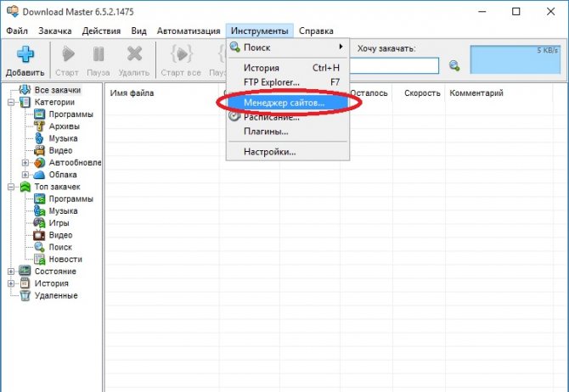Image resolution: width=569 pixels, height=392 pixels.
Task: Open the Поиск submenu arrow
Action: (341, 47)
